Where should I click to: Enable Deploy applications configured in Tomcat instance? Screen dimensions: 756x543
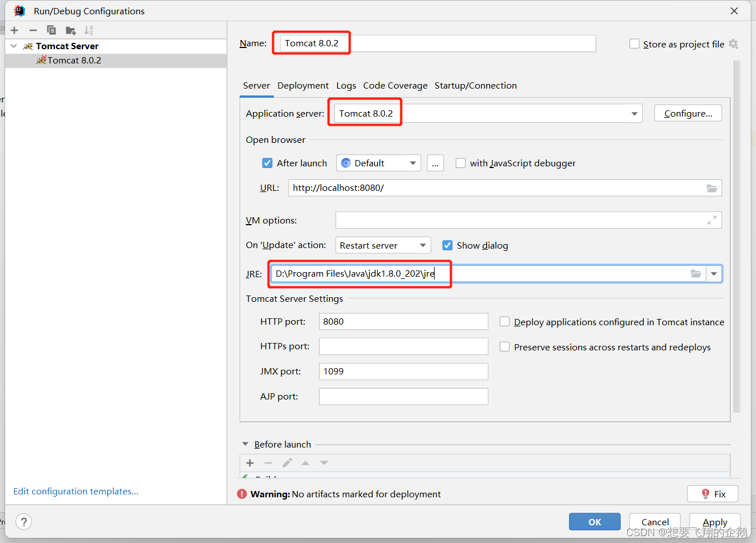pos(504,322)
